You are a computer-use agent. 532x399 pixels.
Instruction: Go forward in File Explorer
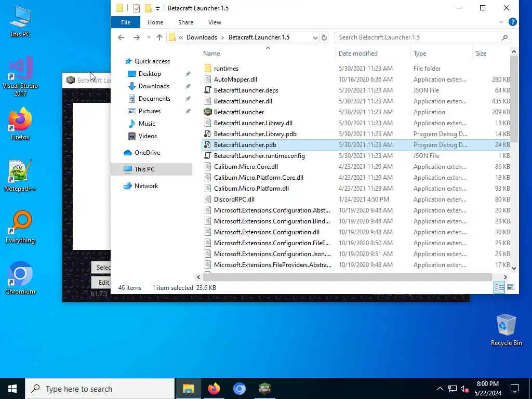point(137,37)
